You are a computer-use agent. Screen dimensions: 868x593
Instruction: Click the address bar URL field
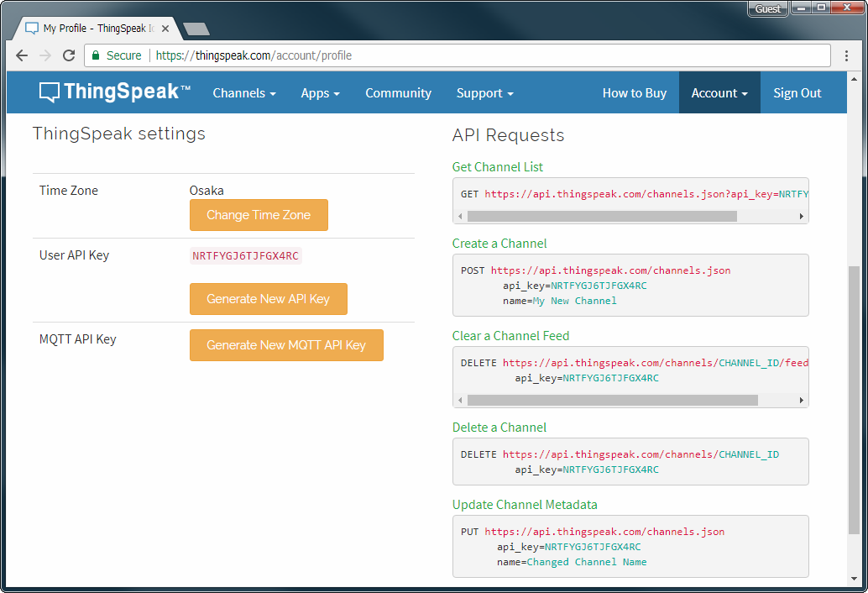(458, 55)
